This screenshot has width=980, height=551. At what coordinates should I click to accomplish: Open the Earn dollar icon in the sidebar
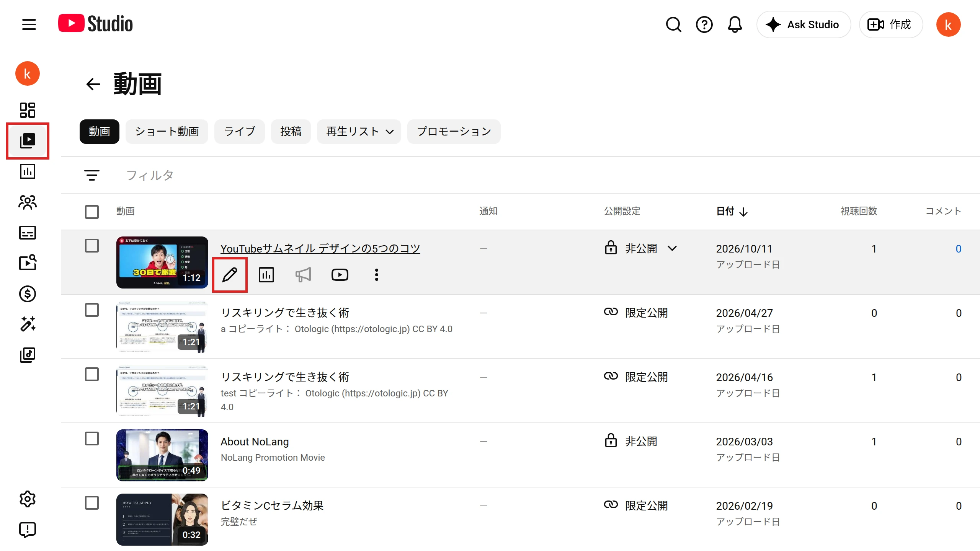(28, 294)
